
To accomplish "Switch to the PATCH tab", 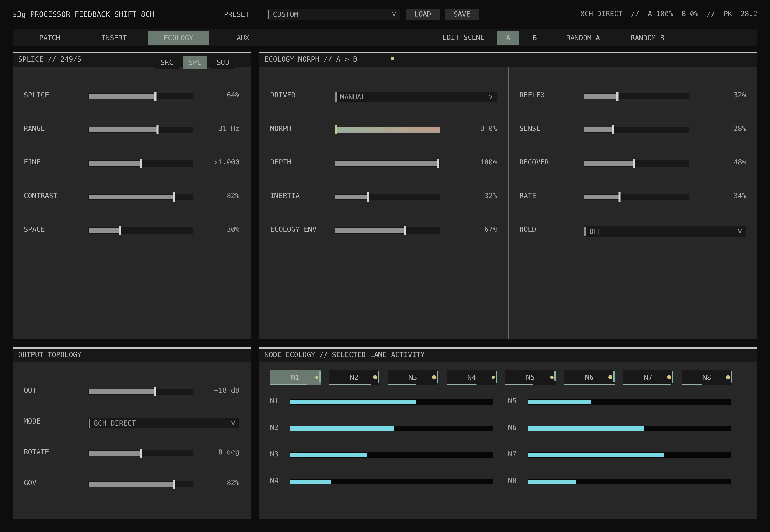I will pos(50,38).
